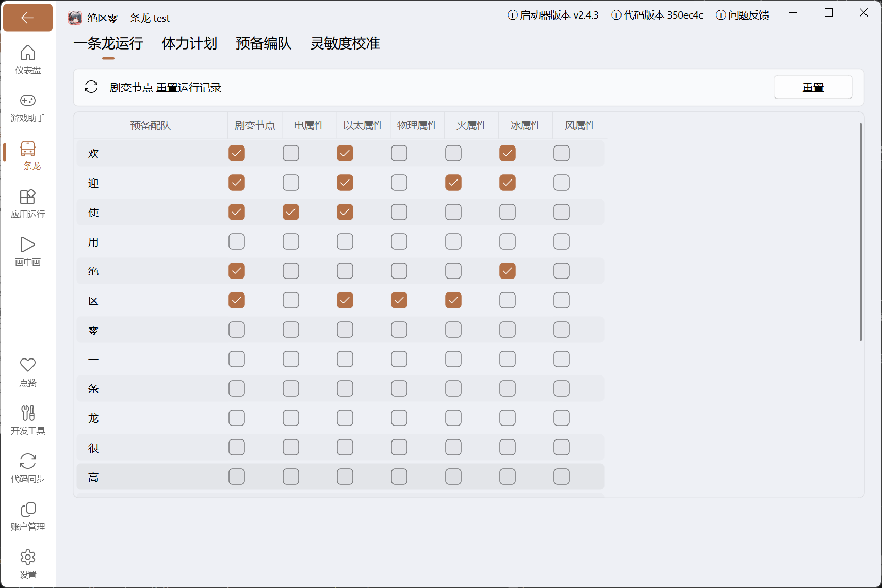
Task: Click the 剧变节点 重置运行记录 label
Action: (x=165, y=88)
